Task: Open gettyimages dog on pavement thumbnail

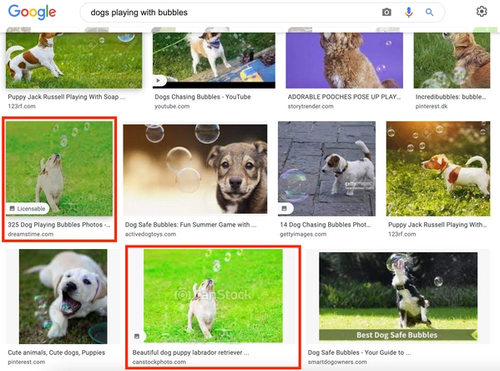Action: (327, 169)
